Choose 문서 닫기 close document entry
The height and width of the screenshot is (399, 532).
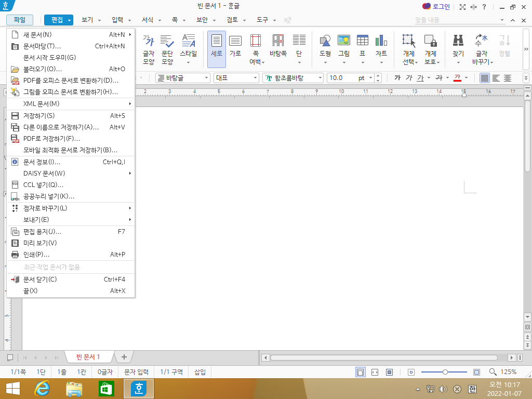(71, 280)
